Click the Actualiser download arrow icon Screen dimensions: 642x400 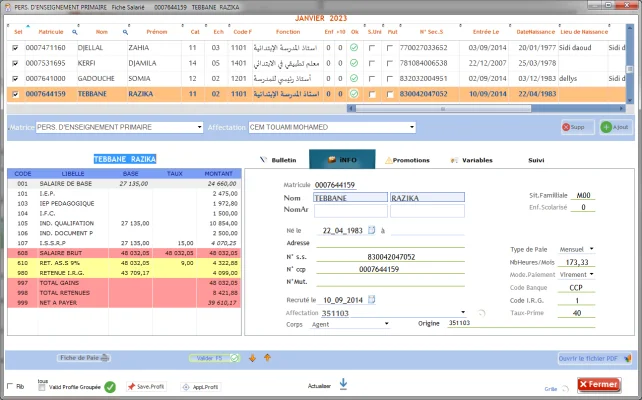[x=343, y=383]
